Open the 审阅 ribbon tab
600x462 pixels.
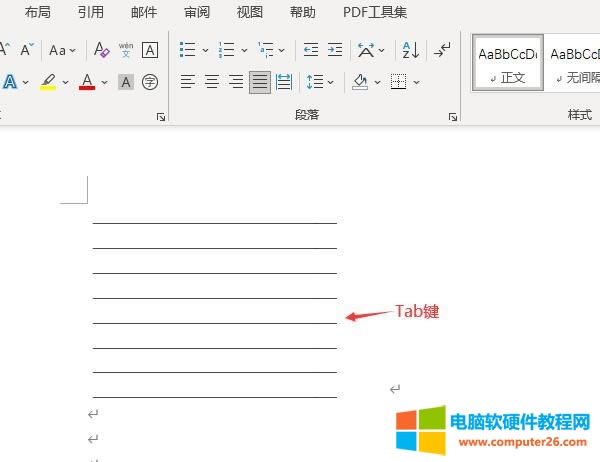pos(197,12)
